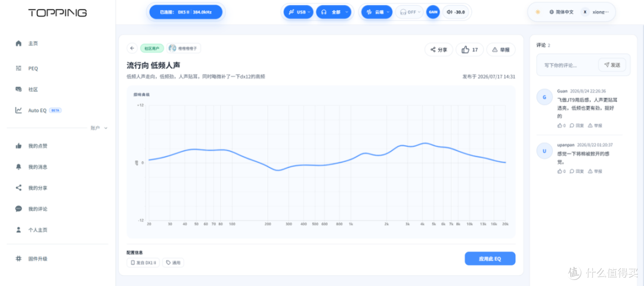
Task: Click the 分享 share button
Action: coord(439,50)
